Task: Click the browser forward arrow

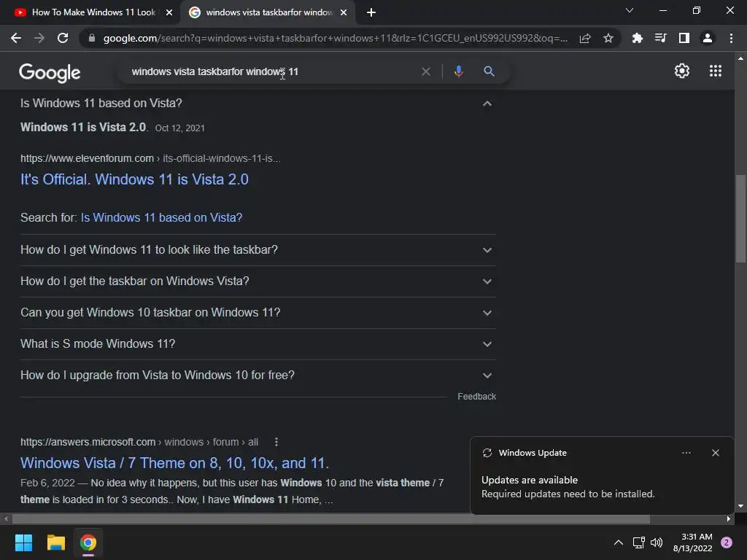Action: click(x=39, y=38)
